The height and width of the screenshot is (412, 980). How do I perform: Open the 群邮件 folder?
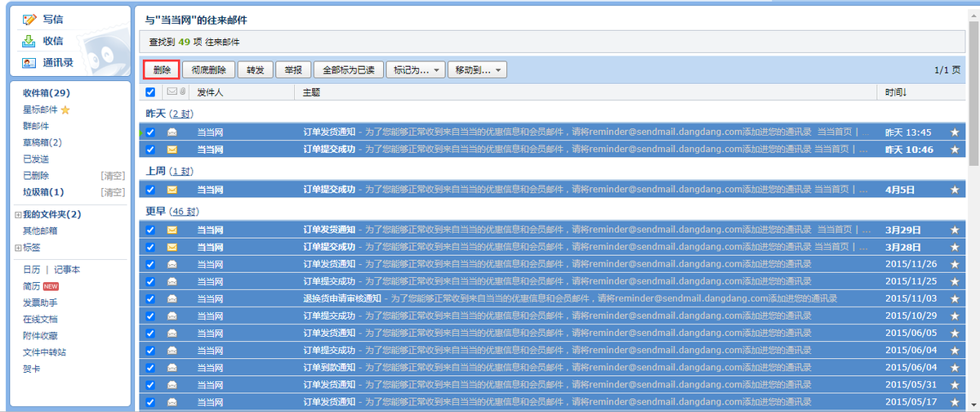tap(36, 126)
